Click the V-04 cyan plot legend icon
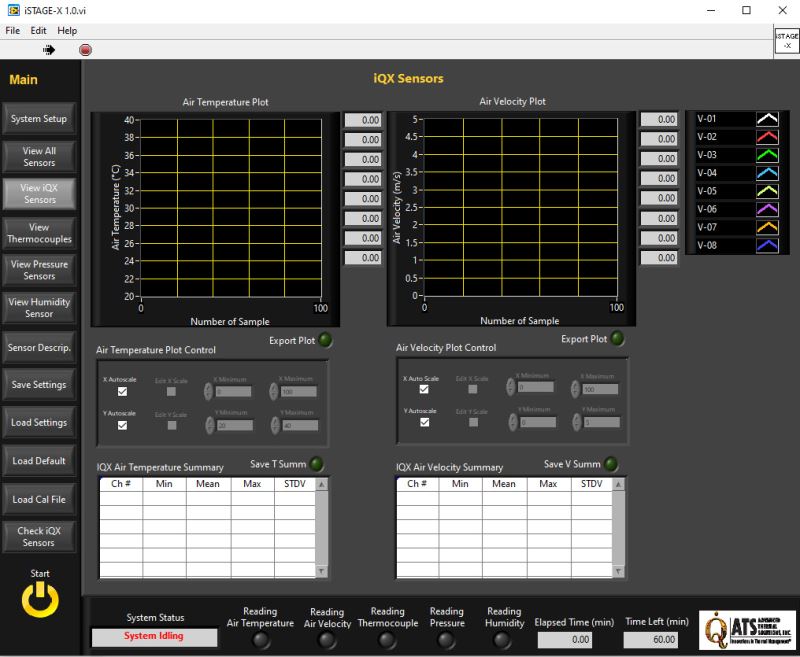 [x=767, y=173]
